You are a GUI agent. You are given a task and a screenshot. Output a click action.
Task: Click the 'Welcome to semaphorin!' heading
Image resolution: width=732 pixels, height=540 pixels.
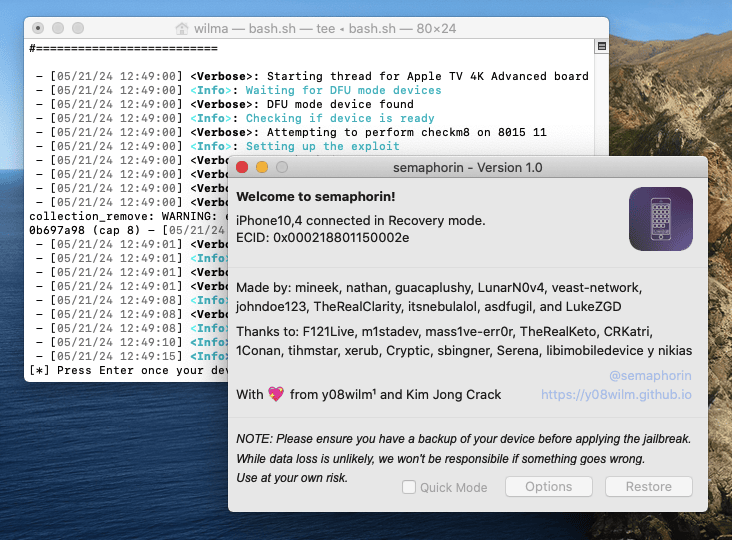pyautogui.click(x=316, y=197)
